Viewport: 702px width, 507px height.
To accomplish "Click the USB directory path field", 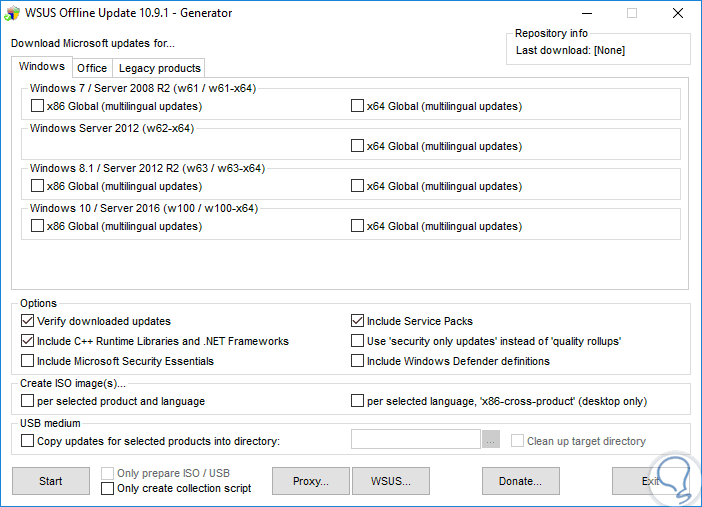I will coord(416,440).
